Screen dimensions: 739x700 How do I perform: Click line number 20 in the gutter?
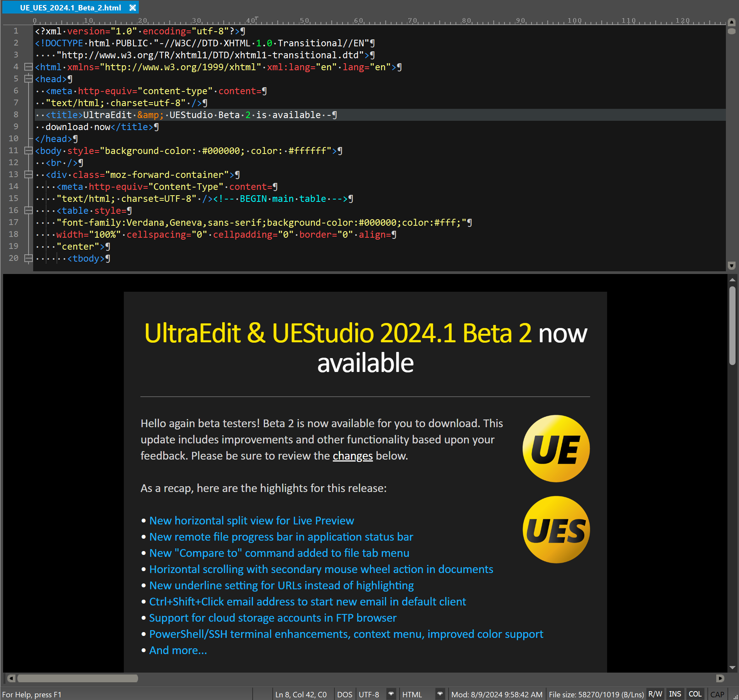[x=13, y=258]
